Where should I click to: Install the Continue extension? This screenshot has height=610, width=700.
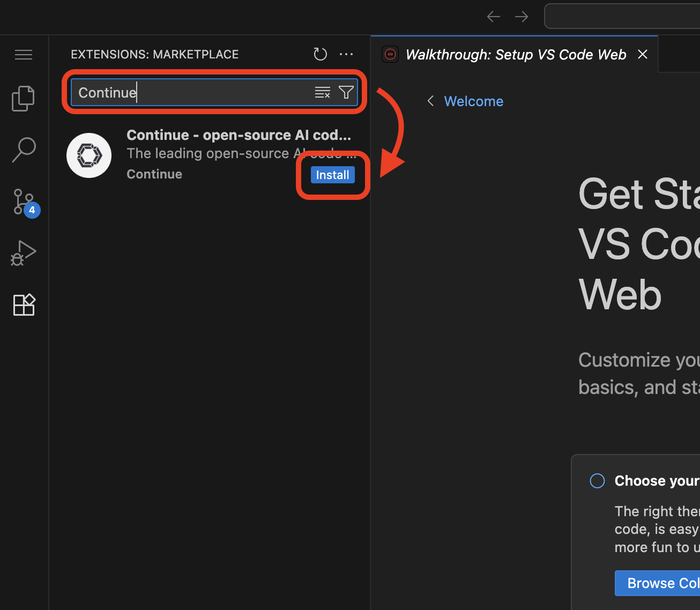pos(332,175)
